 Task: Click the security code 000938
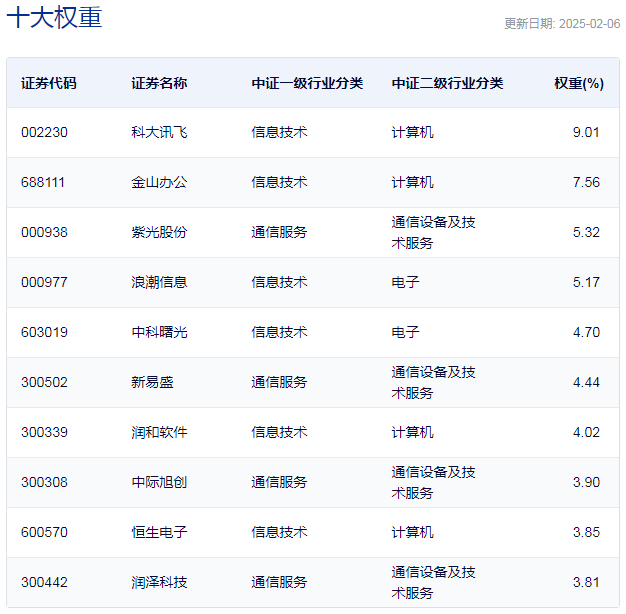44,232
